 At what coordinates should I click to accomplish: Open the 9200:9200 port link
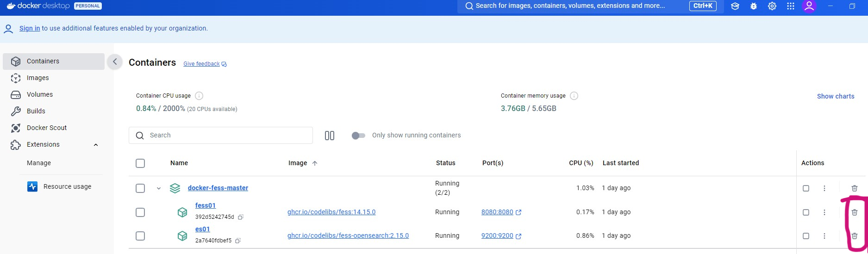[x=497, y=235]
